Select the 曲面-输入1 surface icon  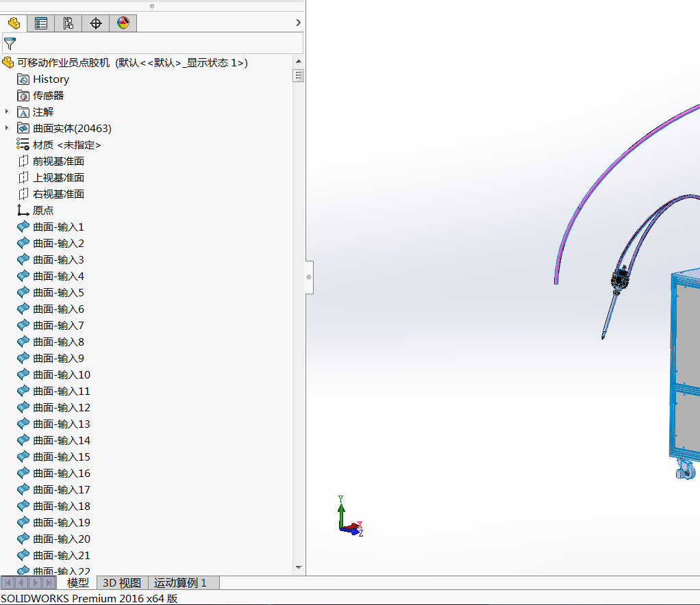(x=23, y=227)
